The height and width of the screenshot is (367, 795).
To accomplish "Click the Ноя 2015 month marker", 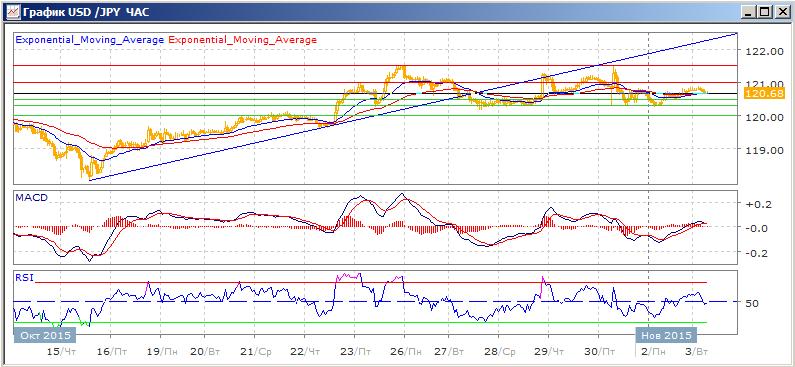I will tap(666, 336).
